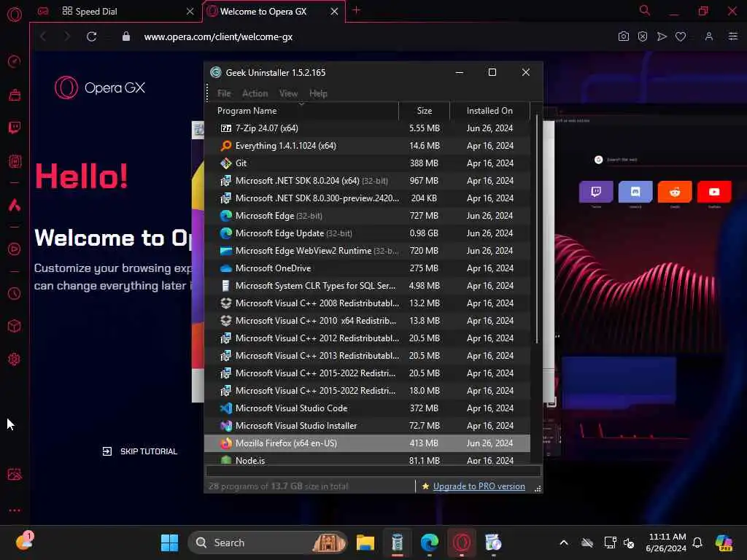The width and height of the screenshot is (747, 560).
Task: Select Microsoft Visual C++ 2008 Redistributable row
Action: (x=367, y=303)
